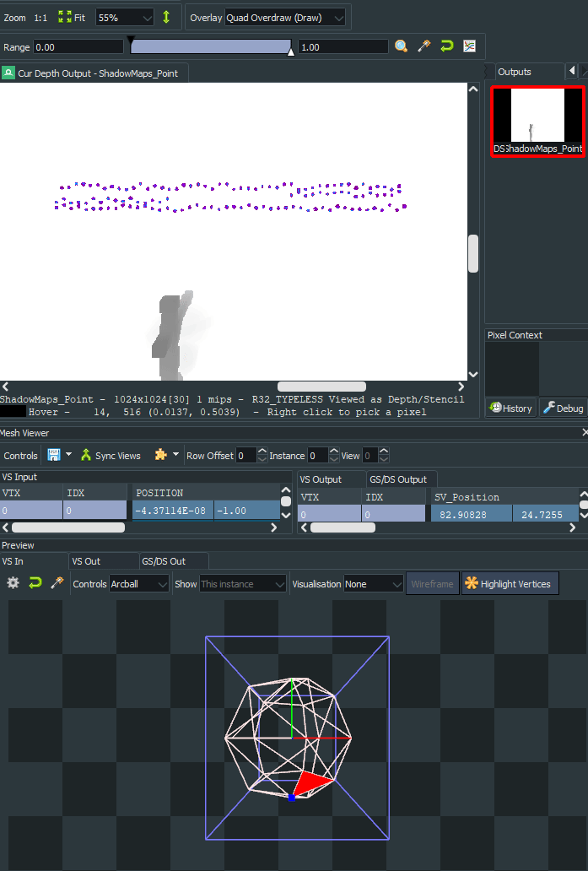Image resolution: width=588 pixels, height=871 pixels.
Task: Select the VS Out preview tab
Action: pyautogui.click(x=104, y=561)
